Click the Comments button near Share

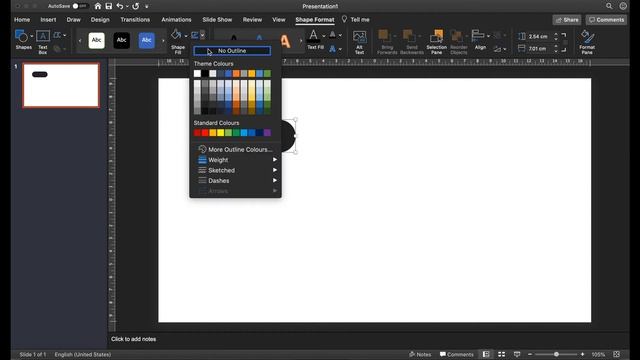pos(607,20)
